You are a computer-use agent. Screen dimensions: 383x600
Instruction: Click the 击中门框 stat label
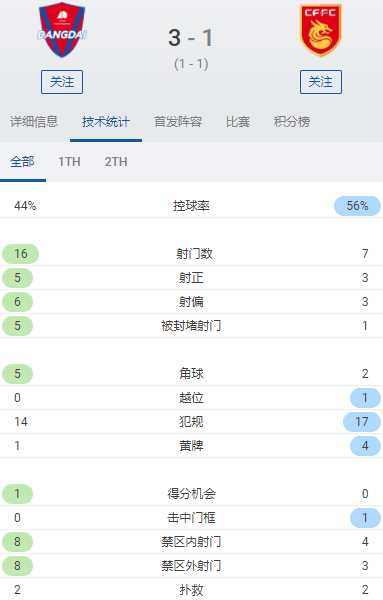[191, 518]
